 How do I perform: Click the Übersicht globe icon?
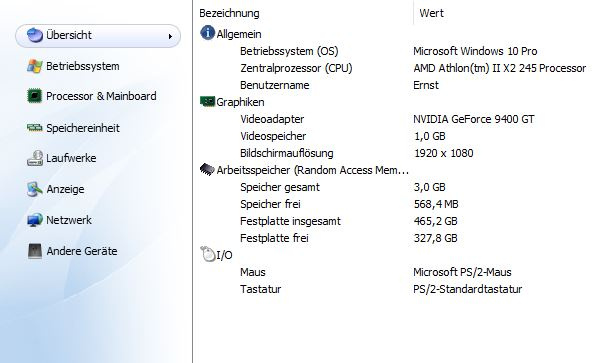click(35, 35)
